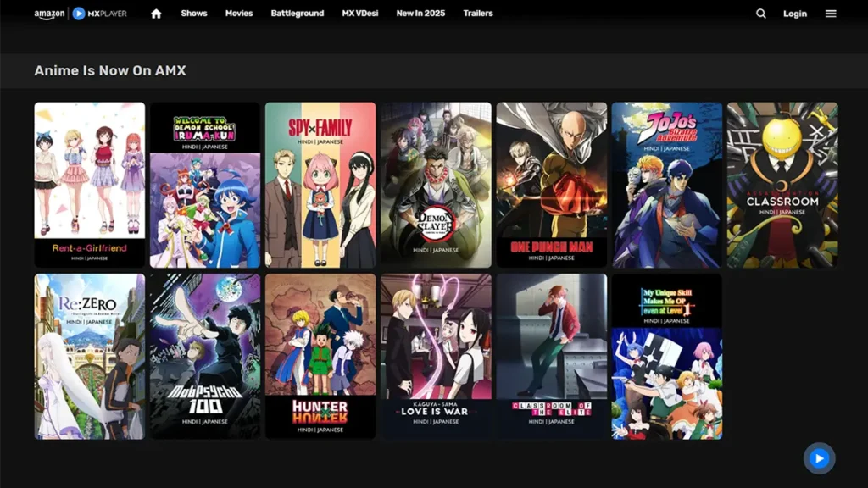This screenshot has height=488, width=868.
Task: Select Kaguya-sama Love Is War poster
Action: point(436,357)
